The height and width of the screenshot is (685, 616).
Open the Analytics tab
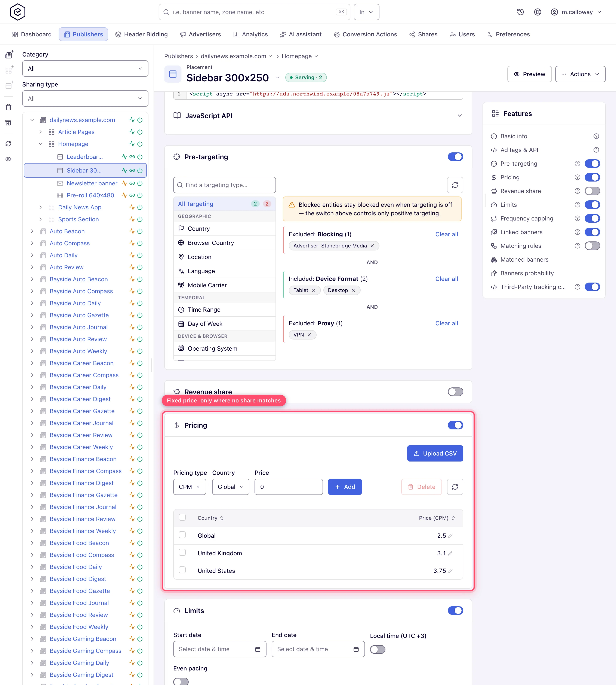(250, 34)
